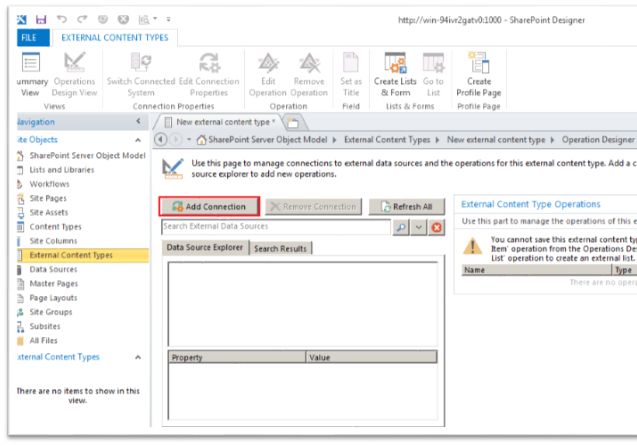Click the stop icon in quick access toolbar
Image resolution: width=637 pixels, height=446 pixels.
[x=123, y=19]
